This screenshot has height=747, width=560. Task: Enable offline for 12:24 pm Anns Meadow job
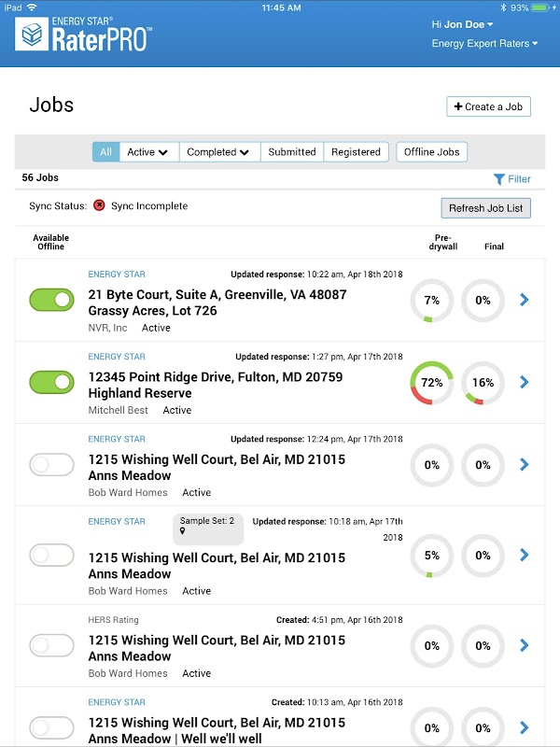point(52,464)
